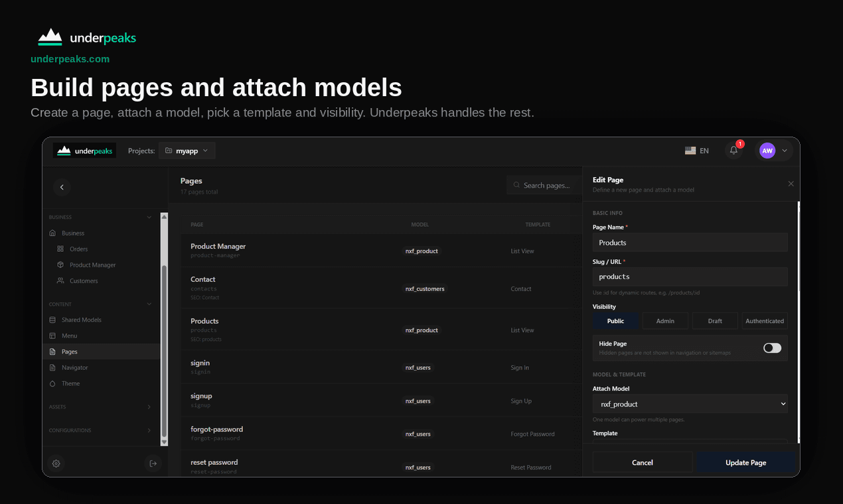This screenshot has height=504, width=843.
Task: Click the Update Page button
Action: coord(746,462)
